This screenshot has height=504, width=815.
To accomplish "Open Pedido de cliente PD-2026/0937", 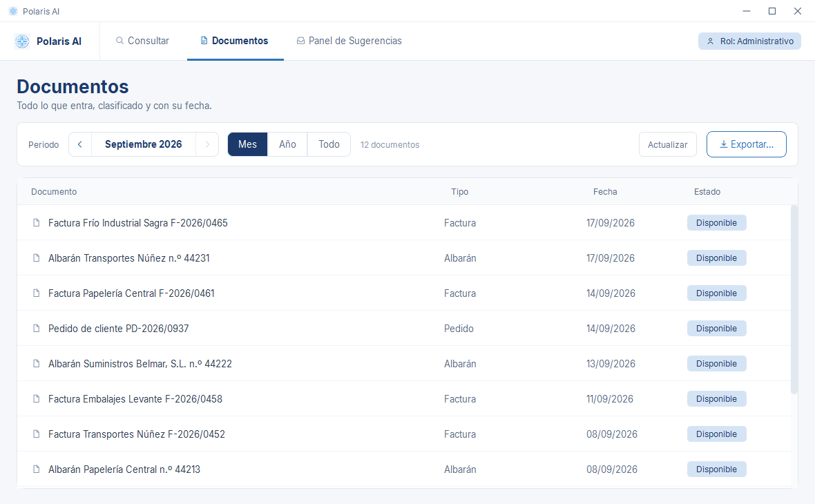I will click(x=119, y=329).
